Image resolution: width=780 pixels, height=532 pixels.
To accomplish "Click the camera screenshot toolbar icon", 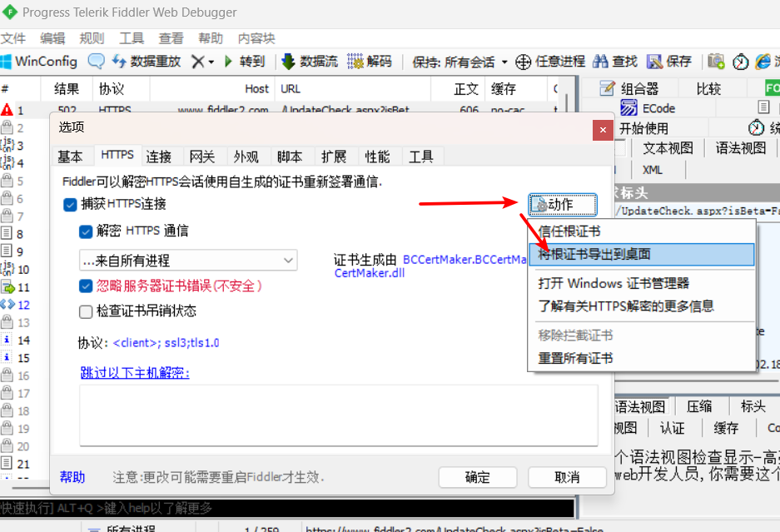I will pyautogui.click(x=716, y=62).
